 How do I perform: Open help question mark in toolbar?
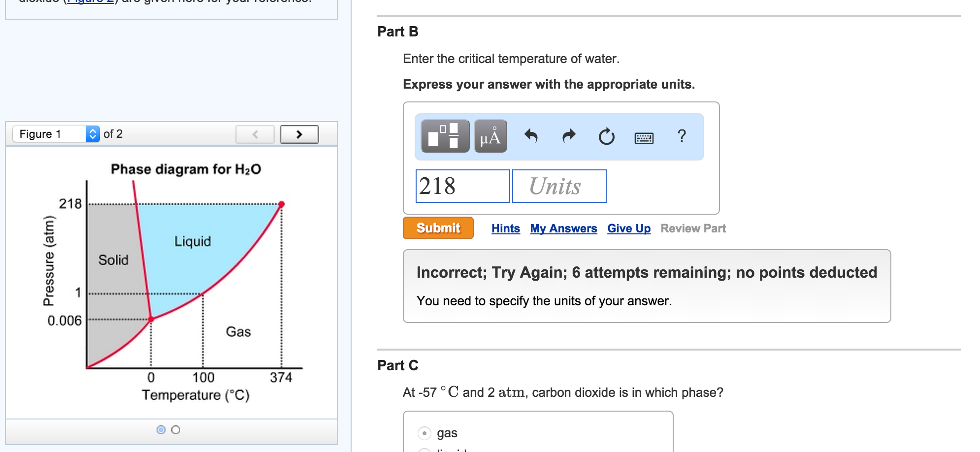682,136
